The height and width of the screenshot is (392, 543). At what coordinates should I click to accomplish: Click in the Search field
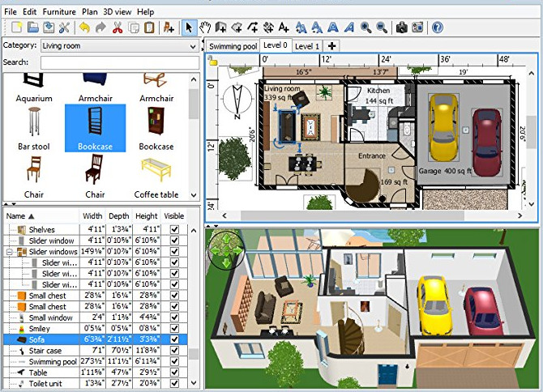120,63
